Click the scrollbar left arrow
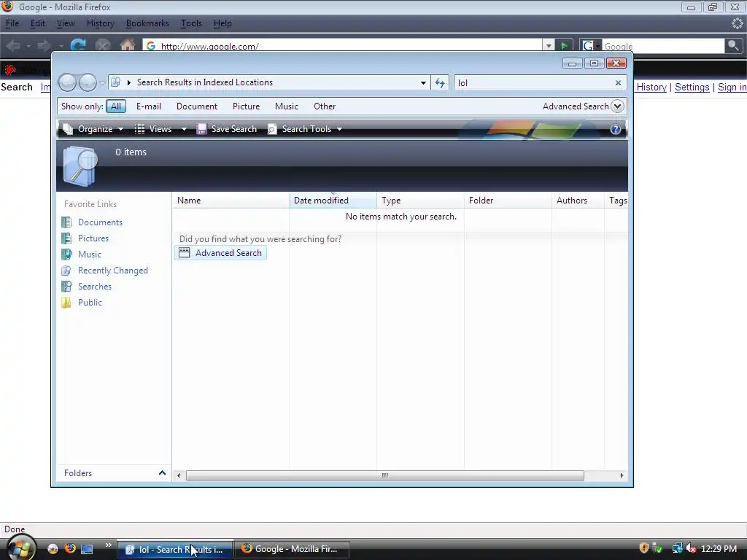This screenshot has height=560, width=747. pos(179,475)
